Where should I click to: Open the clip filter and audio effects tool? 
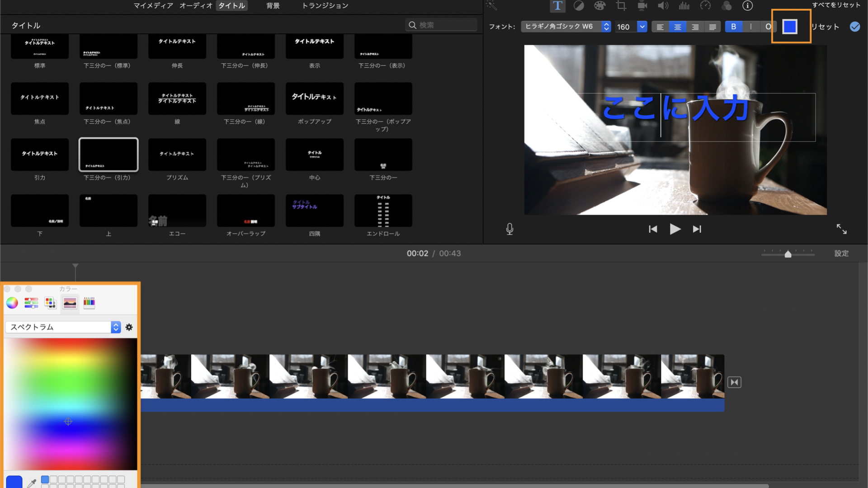coord(726,6)
